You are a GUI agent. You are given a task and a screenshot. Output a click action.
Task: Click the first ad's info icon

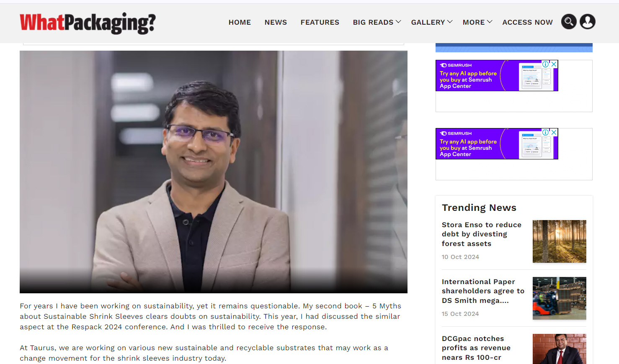coord(546,64)
